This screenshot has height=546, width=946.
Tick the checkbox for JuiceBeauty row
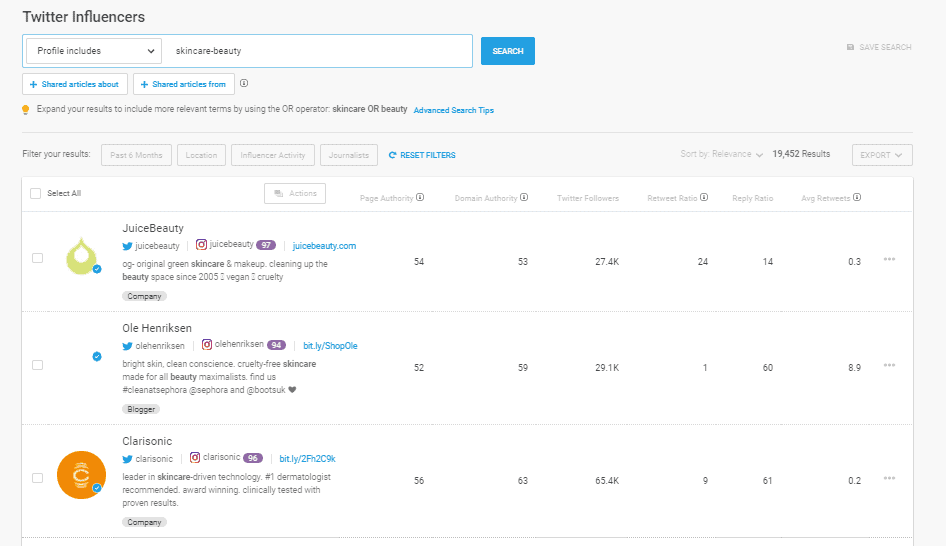(x=37, y=258)
